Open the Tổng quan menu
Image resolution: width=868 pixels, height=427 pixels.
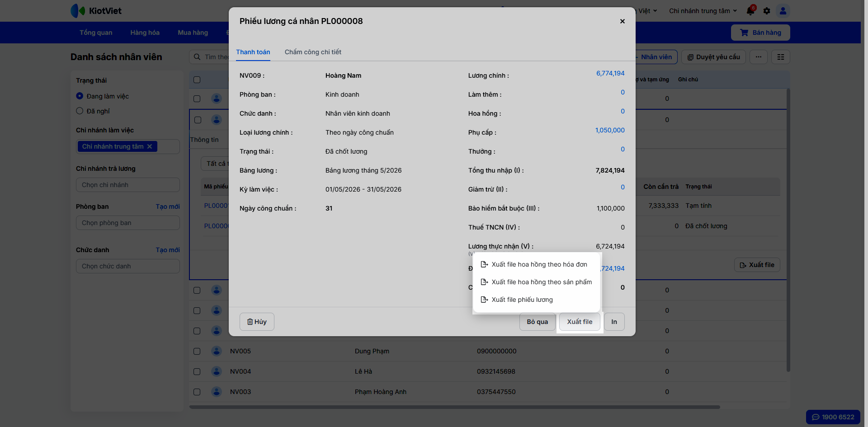[x=96, y=33]
